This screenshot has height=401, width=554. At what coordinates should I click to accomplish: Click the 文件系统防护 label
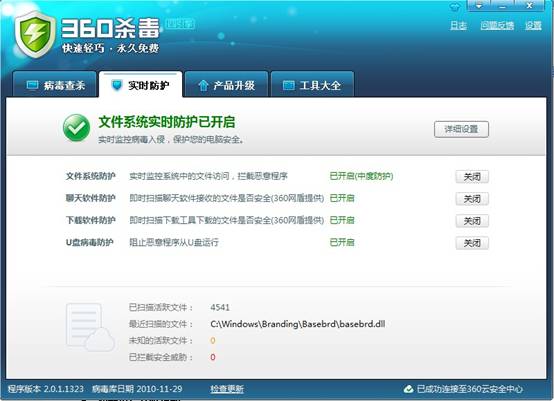(x=91, y=176)
